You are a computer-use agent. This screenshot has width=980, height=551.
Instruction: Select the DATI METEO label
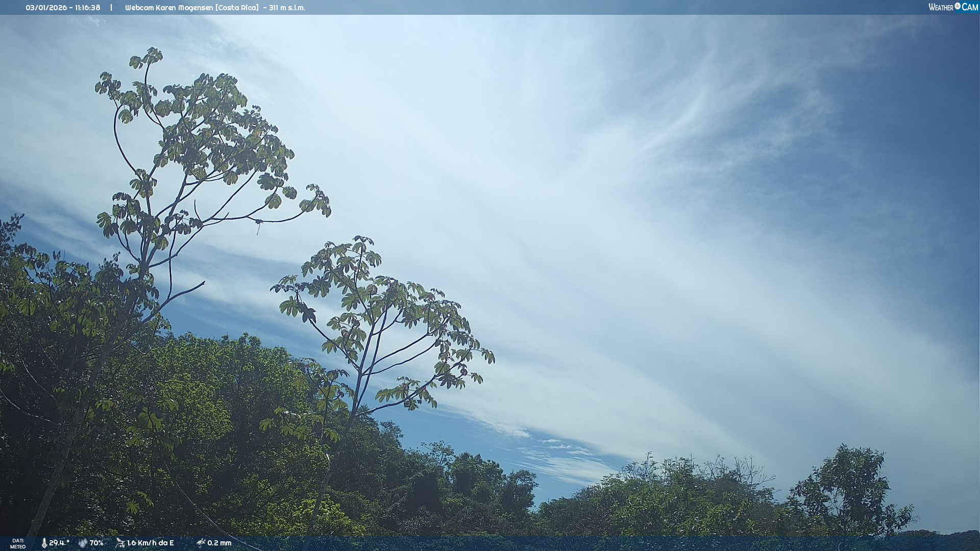click(18, 543)
